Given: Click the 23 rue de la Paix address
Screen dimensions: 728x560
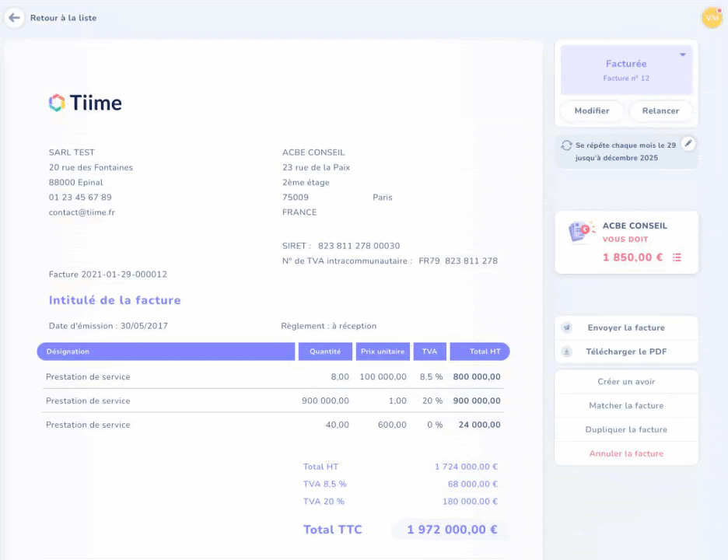Looking at the screenshot, I should [x=317, y=168].
